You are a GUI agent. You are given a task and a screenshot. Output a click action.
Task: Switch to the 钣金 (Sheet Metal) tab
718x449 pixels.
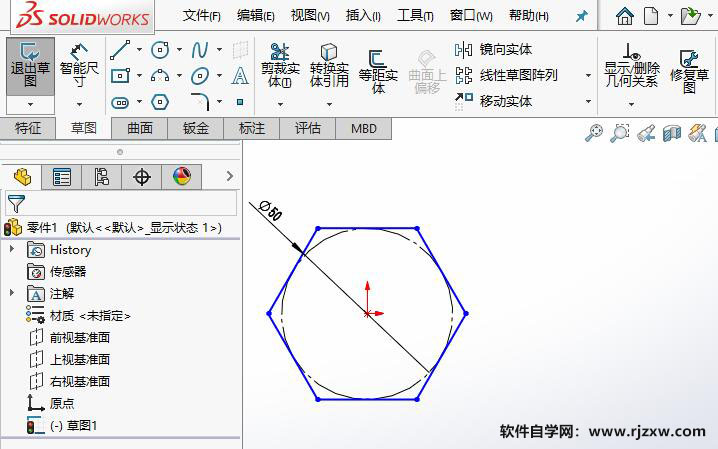tap(196, 128)
